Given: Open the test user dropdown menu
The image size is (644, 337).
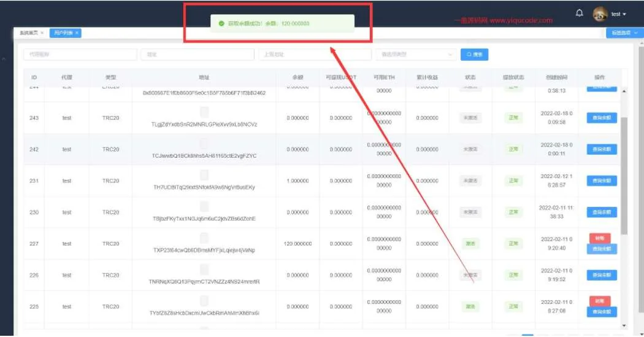Looking at the screenshot, I should pos(619,14).
